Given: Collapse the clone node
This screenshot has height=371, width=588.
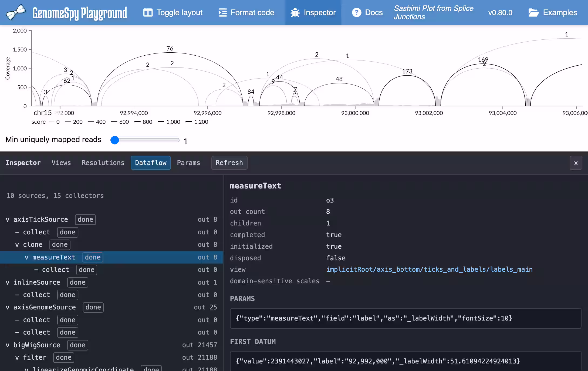Looking at the screenshot, I should pyautogui.click(x=17, y=245).
